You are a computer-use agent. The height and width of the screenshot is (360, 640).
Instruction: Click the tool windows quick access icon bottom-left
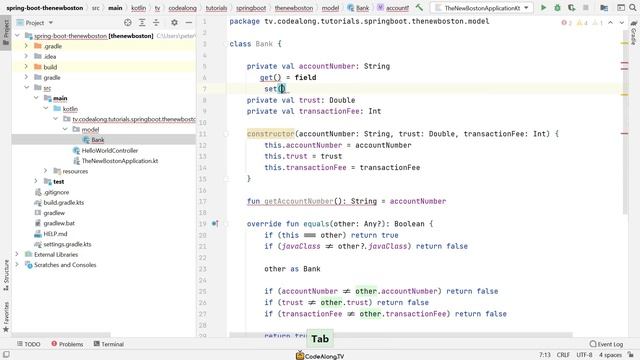tap(6, 355)
